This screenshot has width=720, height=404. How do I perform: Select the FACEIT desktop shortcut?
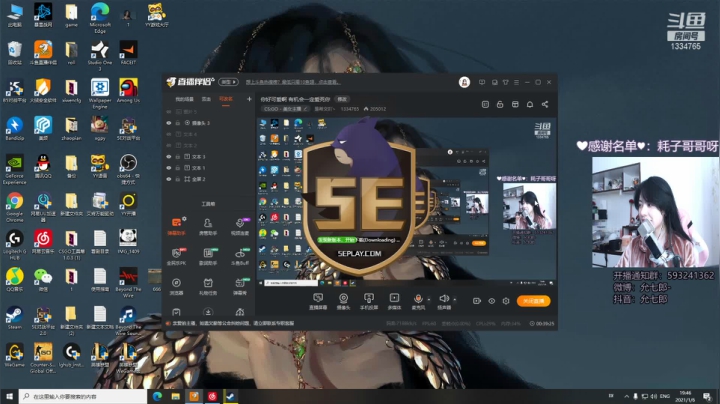[x=128, y=53]
